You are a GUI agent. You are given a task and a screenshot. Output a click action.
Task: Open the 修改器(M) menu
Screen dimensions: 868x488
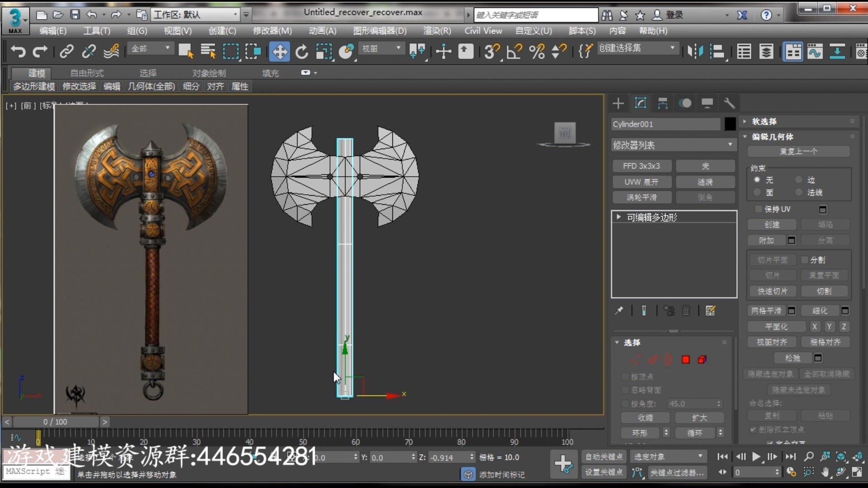272,31
